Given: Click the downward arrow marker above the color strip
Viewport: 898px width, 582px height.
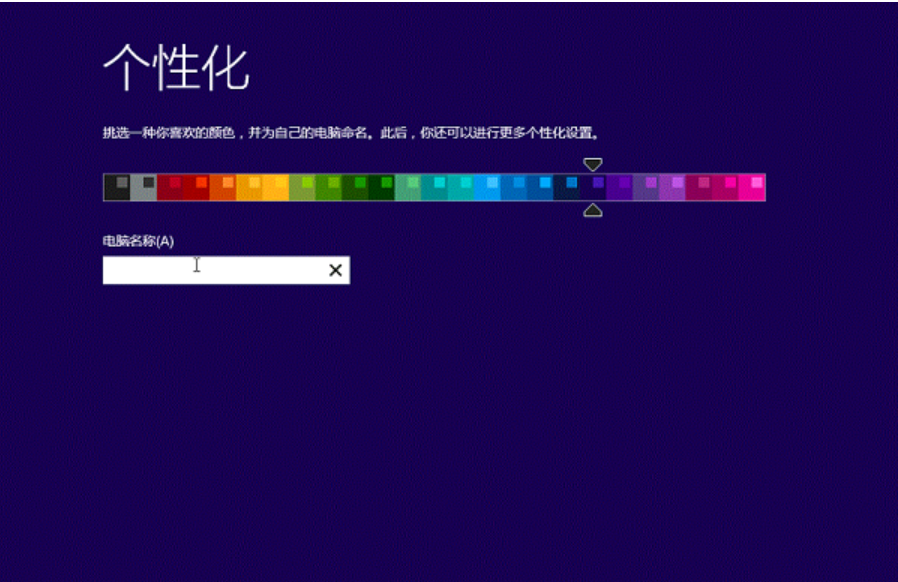Looking at the screenshot, I should (x=593, y=165).
